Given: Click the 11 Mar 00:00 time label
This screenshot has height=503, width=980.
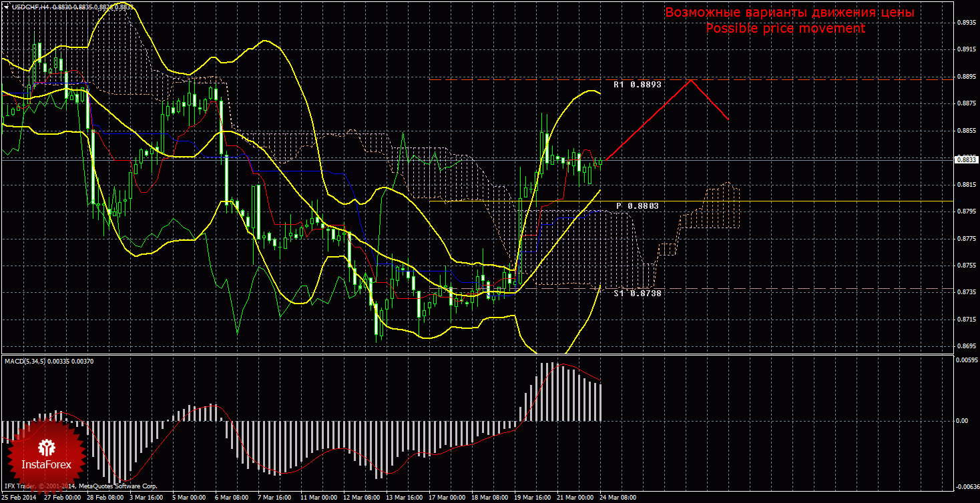Looking at the screenshot, I should (x=319, y=498).
